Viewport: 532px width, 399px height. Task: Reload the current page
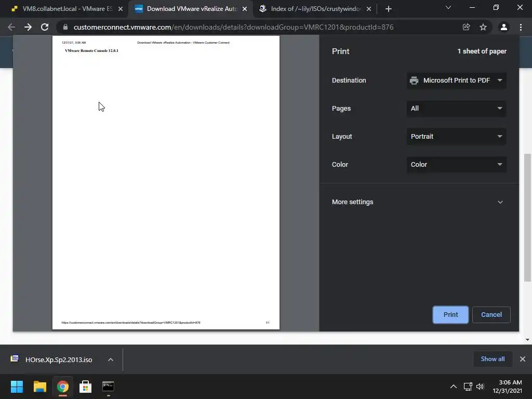45,27
